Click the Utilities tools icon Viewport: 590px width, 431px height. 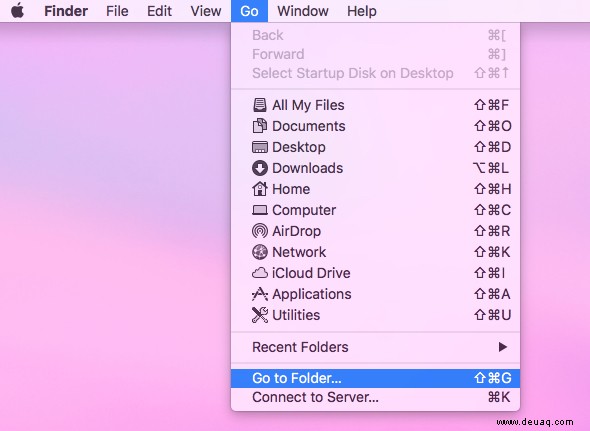pyautogui.click(x=260, y=315)
